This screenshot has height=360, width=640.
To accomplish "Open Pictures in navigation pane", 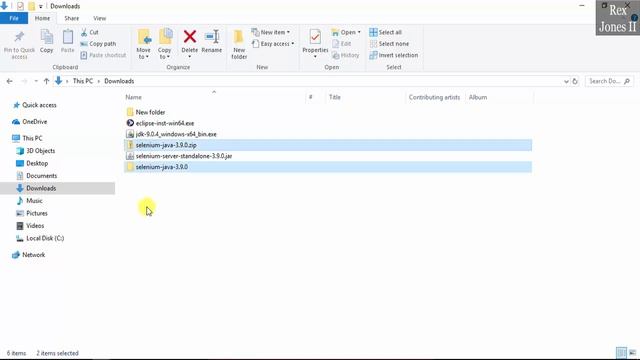I will tap(37, 213).
